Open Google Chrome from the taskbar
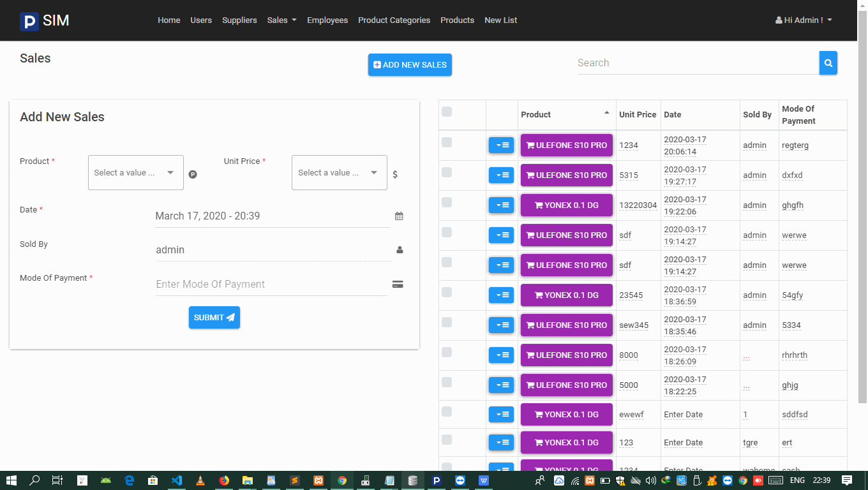This screenshot has height=490, width=868. 342,480
